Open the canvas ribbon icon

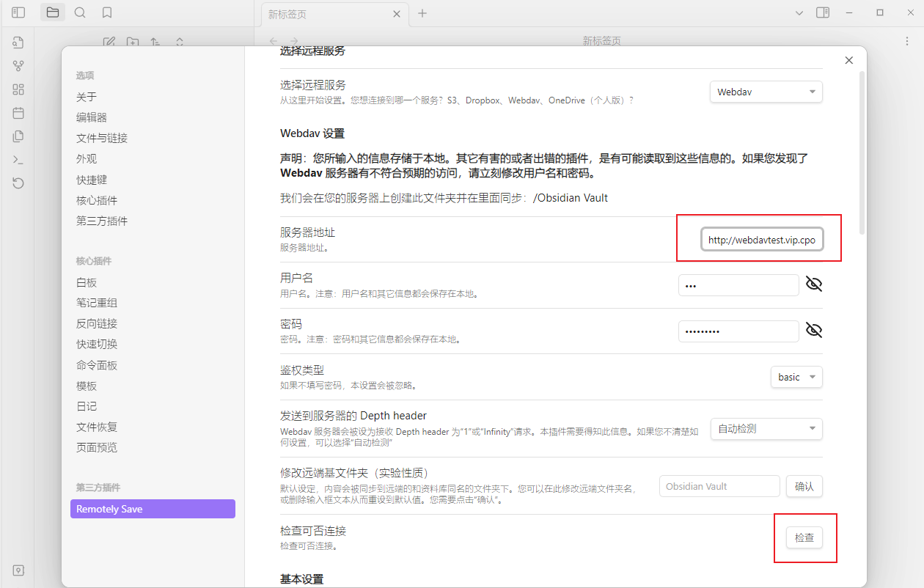pos(18,89)
